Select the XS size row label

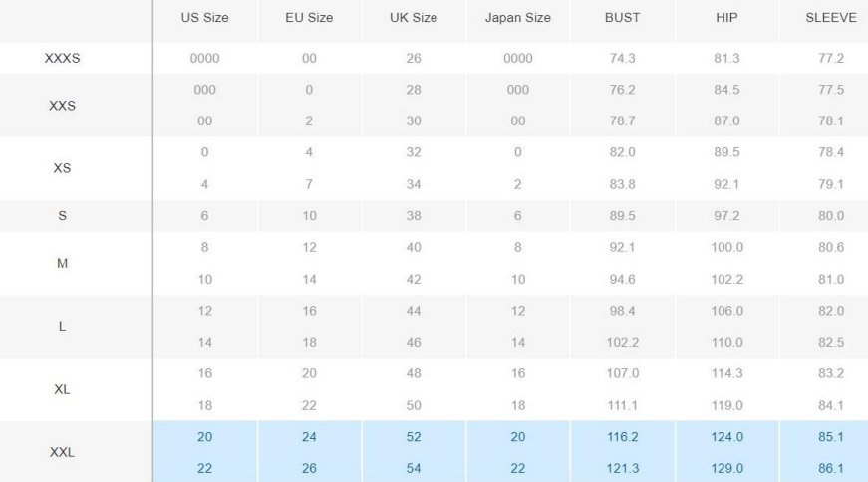(x=62, y=168)
